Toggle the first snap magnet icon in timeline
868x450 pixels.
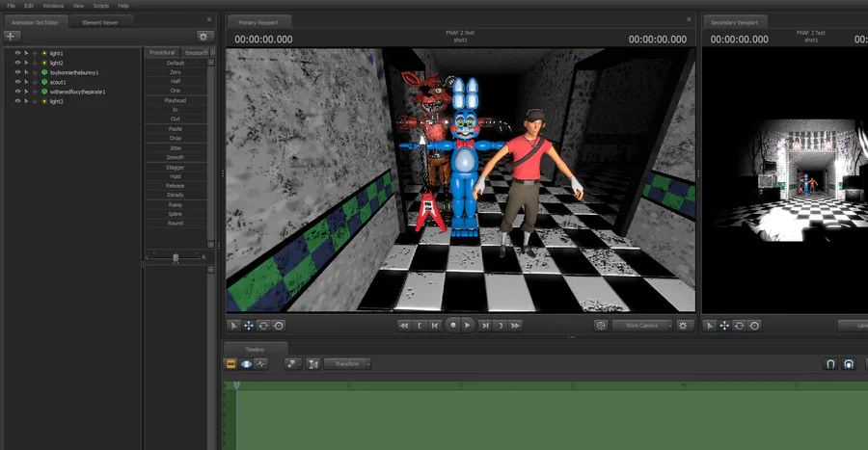pyautogui.click(x=830, y=364)
